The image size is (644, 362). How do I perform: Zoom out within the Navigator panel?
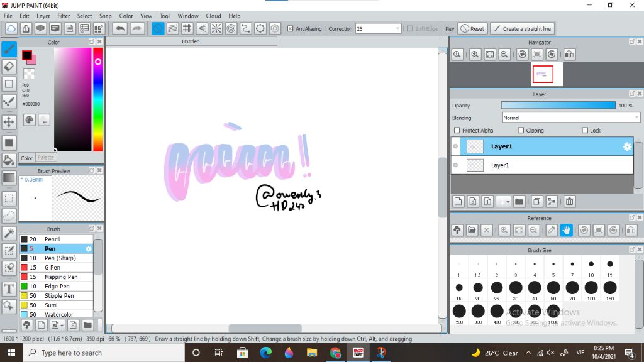click(x=504, y=54)
